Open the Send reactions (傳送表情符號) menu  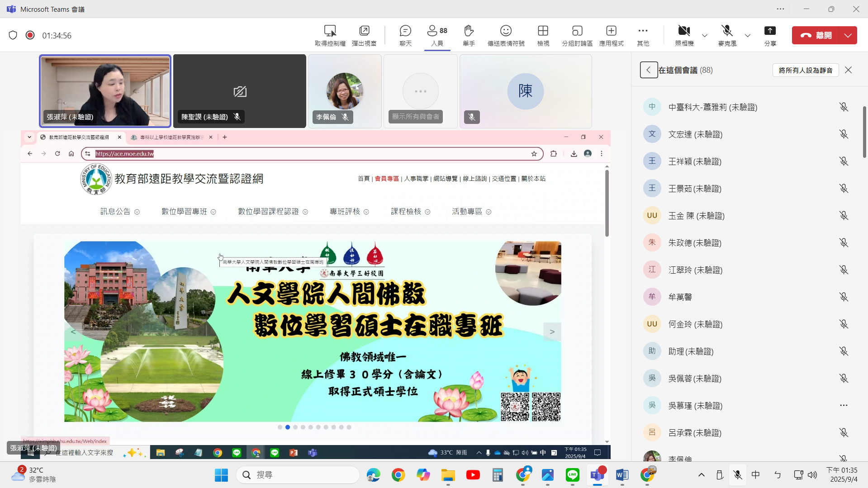(506, 35)
